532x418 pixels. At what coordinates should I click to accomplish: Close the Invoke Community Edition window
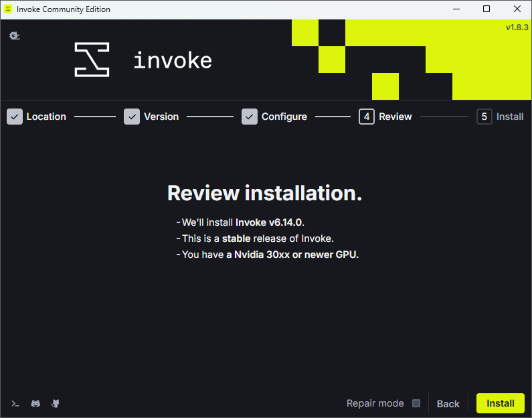(517, 9)
